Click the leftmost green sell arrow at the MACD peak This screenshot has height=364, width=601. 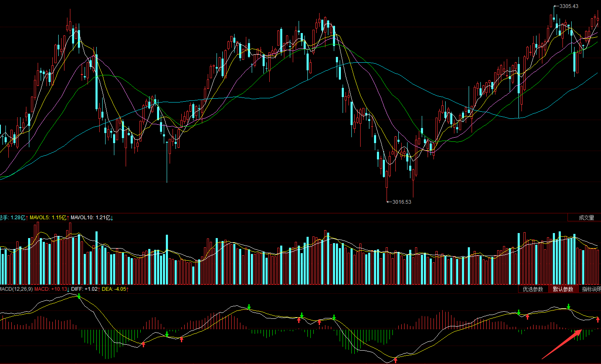click(79, 297)
